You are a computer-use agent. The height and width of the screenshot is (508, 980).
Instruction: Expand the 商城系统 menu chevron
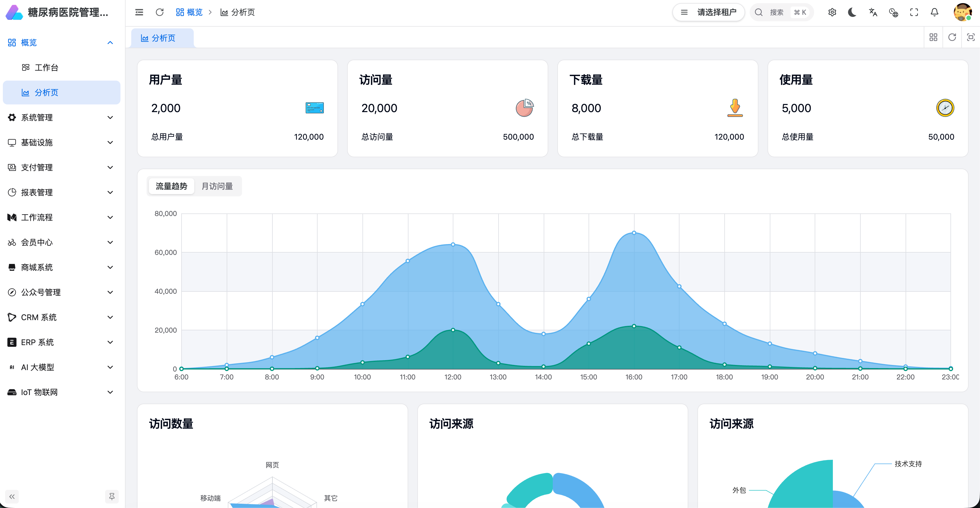coord(110,267)
